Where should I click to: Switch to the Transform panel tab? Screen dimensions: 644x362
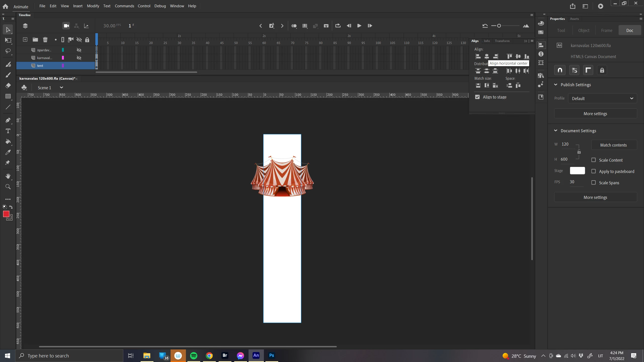pos(502,41)
